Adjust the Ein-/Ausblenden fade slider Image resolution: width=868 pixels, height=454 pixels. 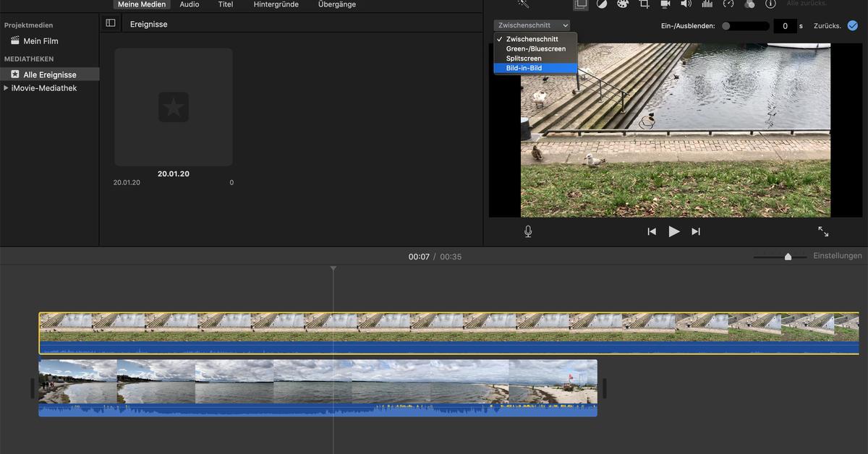tap(746, 26)
